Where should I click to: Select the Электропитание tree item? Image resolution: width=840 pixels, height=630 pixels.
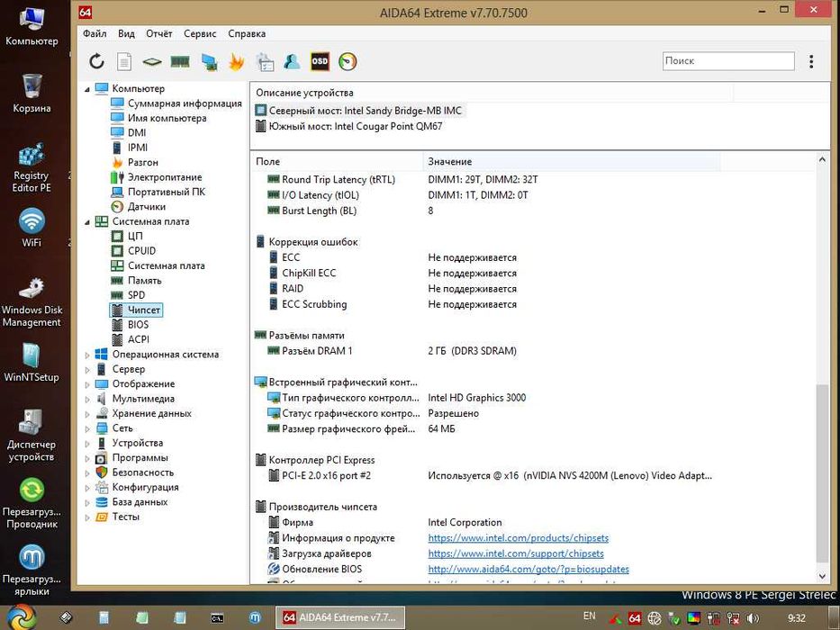(x=157, y=177)
